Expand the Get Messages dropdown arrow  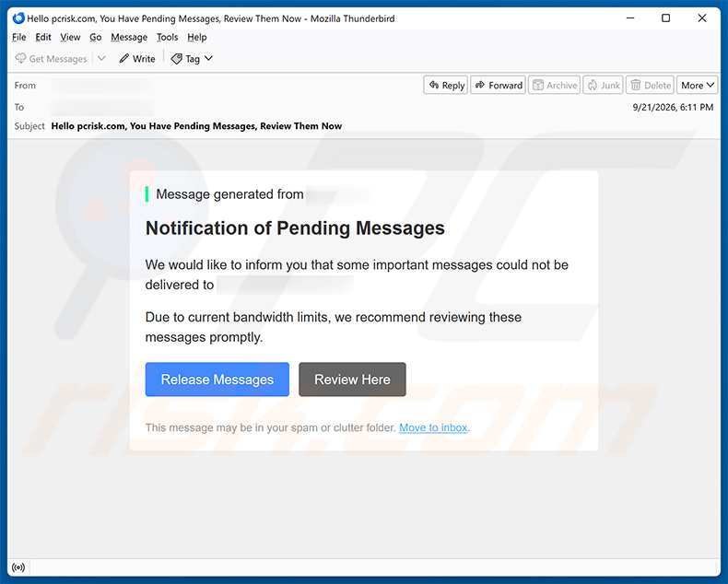101,59
